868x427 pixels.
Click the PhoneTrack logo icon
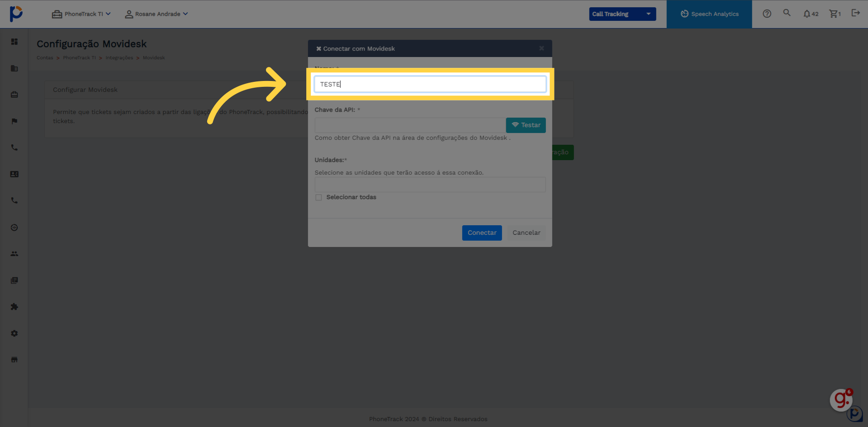click(x=16, y=14)
